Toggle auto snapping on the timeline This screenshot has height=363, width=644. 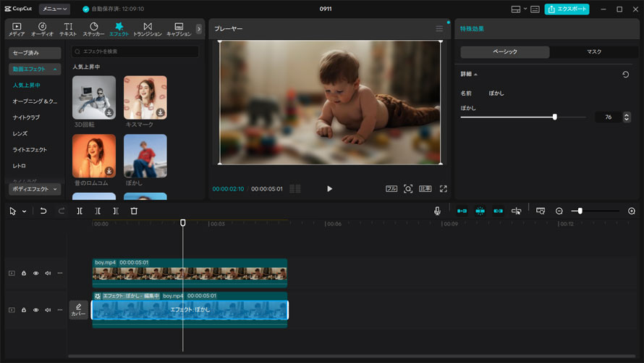[480, 211]
